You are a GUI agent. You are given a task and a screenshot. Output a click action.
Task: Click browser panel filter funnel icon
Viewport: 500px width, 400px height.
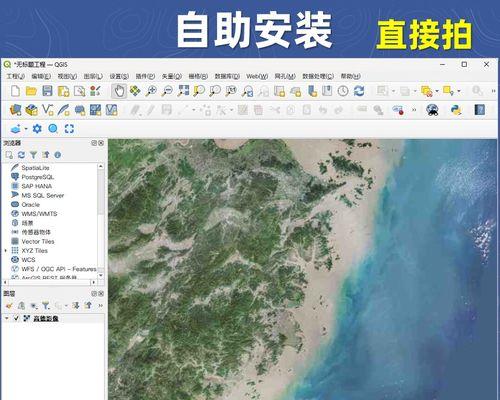33,155
